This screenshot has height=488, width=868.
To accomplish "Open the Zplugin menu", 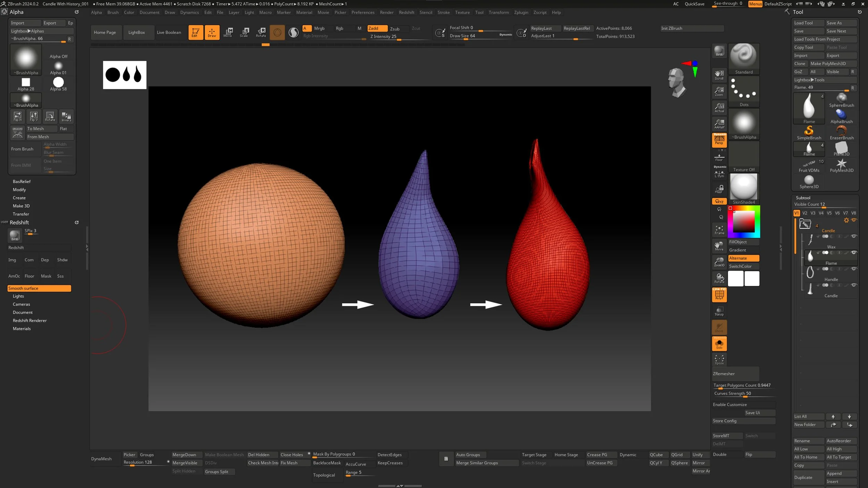I will (x=521, y=12).
